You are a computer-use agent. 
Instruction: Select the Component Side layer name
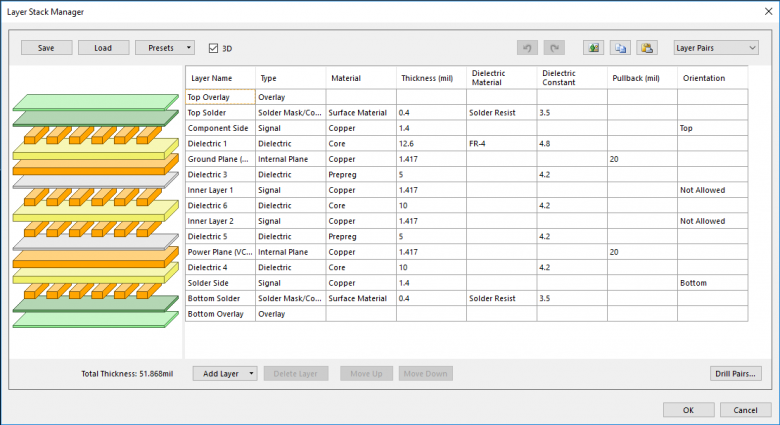click(x=220, y=128)
